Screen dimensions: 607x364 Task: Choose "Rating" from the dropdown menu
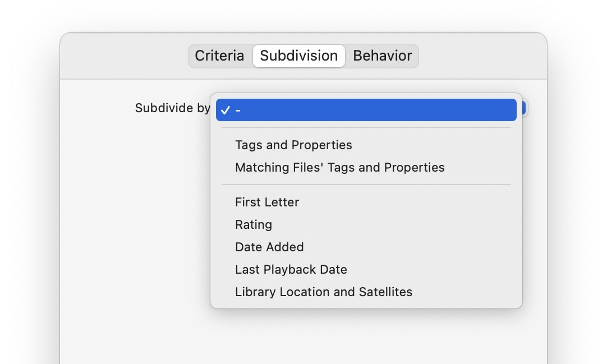(254, 224)
